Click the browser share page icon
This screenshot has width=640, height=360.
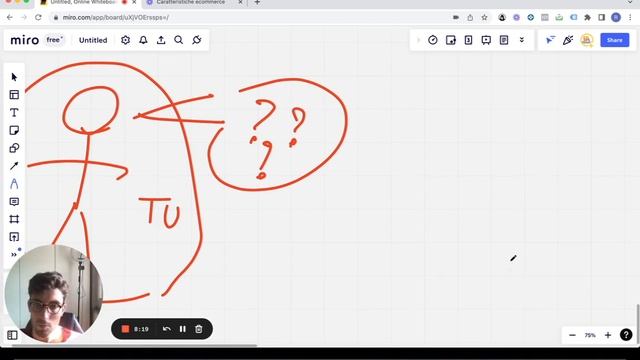[x=470, y=18]
